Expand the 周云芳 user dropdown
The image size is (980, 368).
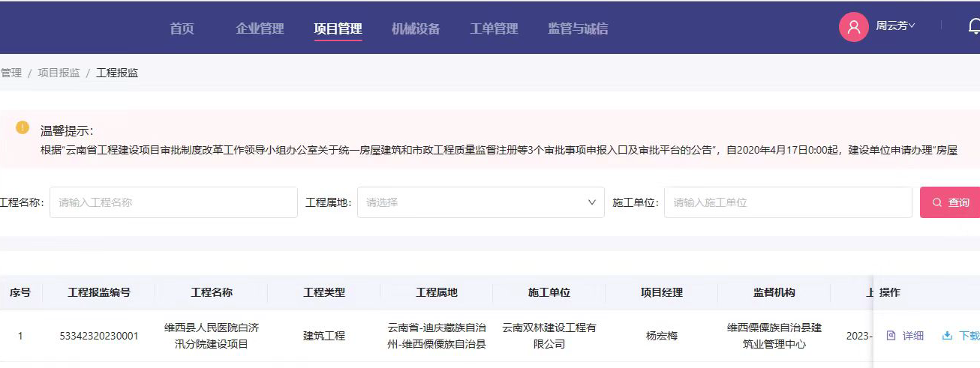pos(896,26)
